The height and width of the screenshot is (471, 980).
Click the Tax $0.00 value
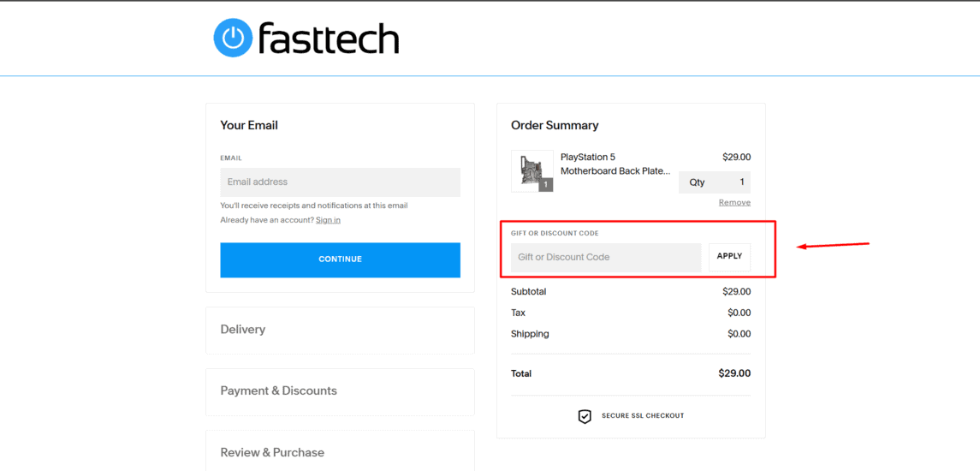[739, 313]
